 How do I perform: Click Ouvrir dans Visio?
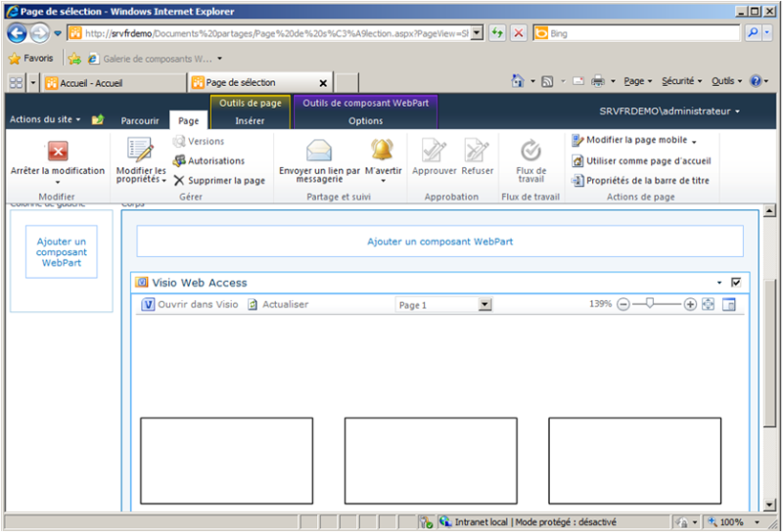click(x=190, y=304)
